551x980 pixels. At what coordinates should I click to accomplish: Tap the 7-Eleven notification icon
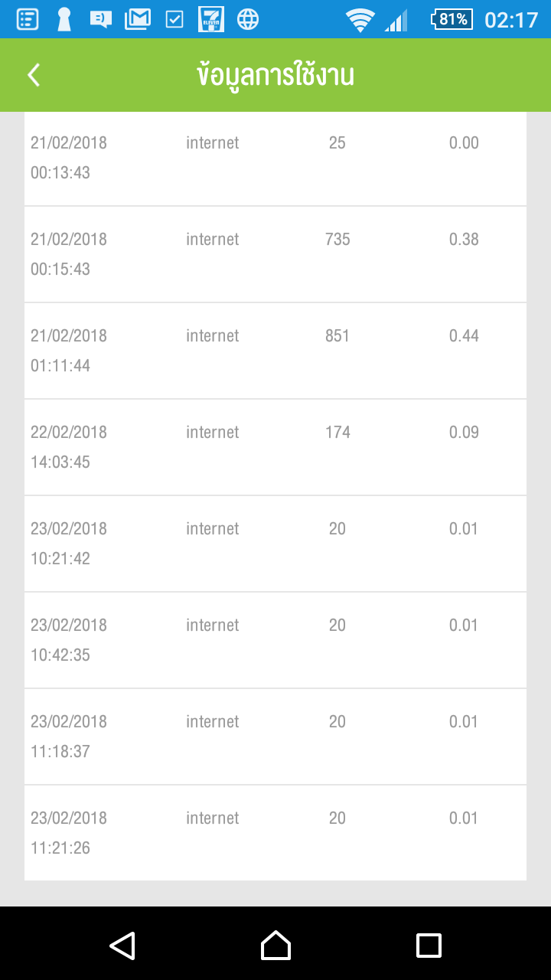point(210,19)
